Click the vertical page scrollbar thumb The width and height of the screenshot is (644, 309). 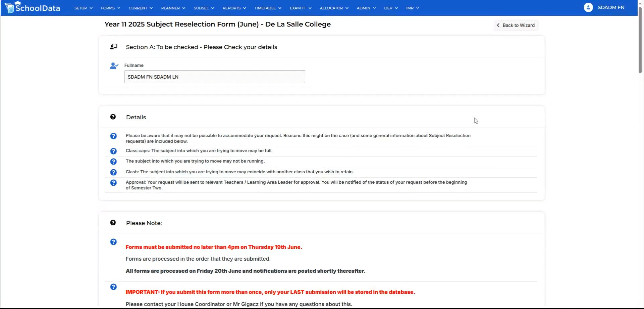tap(640, 40)
